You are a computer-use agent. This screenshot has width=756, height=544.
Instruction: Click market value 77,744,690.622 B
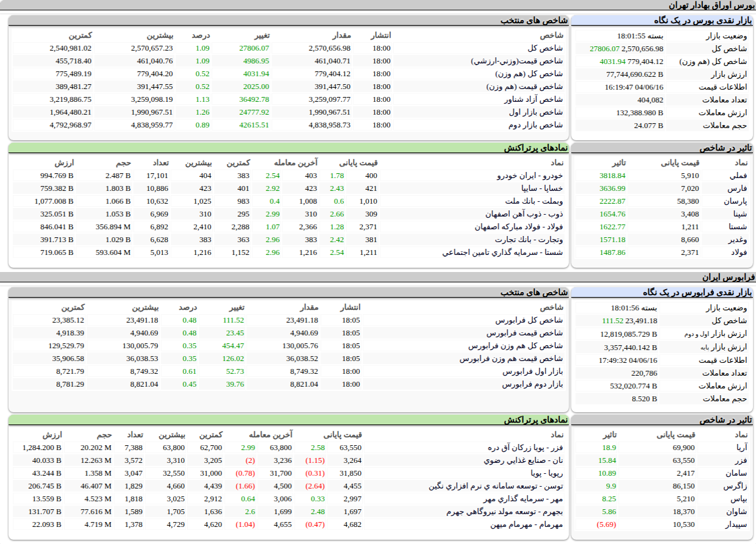coord(635,74)
